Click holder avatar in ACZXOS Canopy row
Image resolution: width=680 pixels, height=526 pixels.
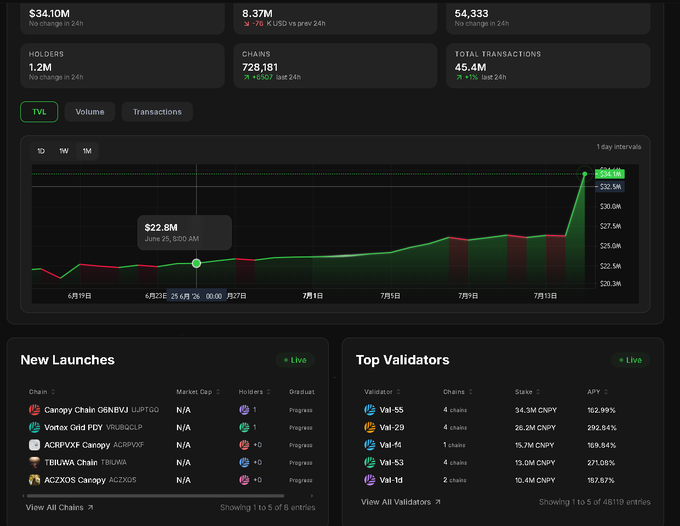pos(244,480)
